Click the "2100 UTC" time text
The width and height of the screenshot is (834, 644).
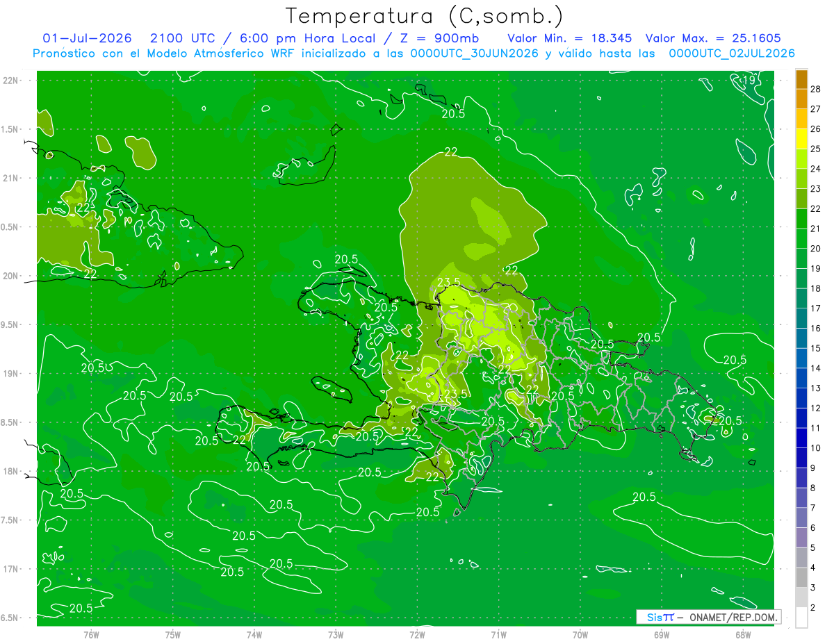[x=183, y=38]
